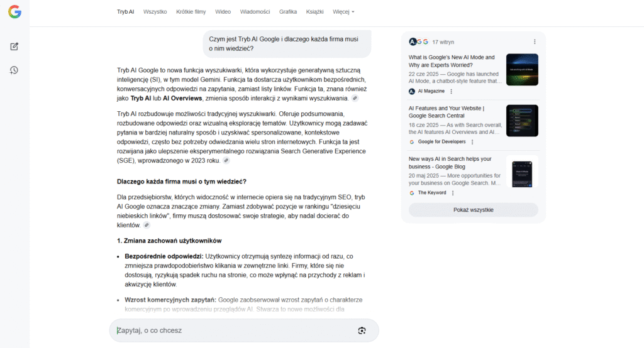644x348 pixels.
Task: Go to the Wiadomości tab
Action: pos(255,12)
